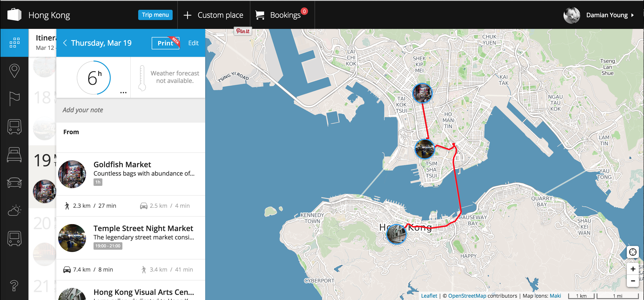Click the question mark help icon
Screen dimensions: 644x300
14,286
